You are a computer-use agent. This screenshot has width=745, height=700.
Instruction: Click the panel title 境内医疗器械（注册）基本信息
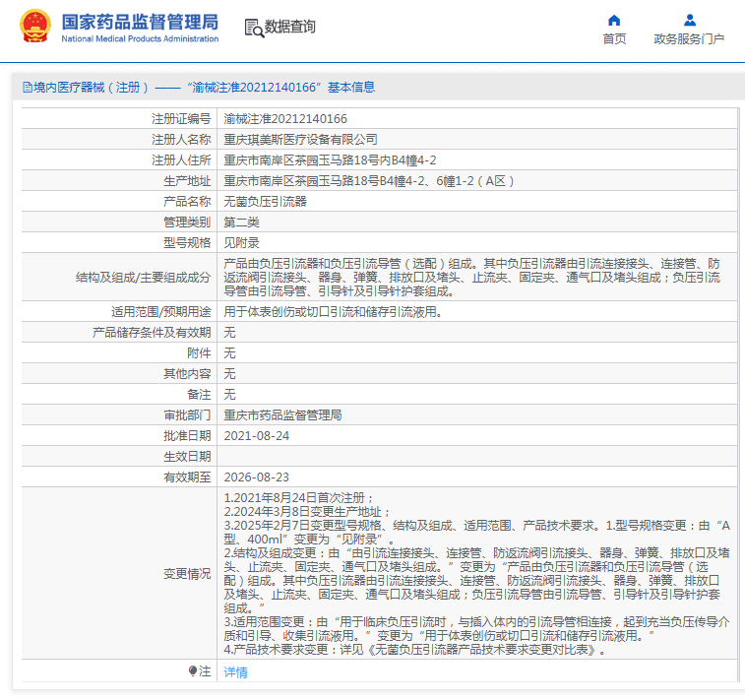tap(199, 88)
